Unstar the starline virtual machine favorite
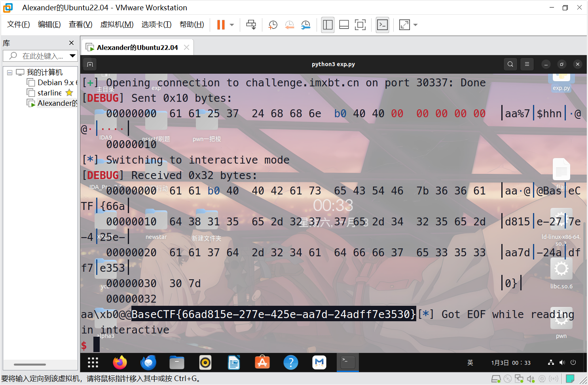Screen dimensions: 588x385 click(69, 92)
